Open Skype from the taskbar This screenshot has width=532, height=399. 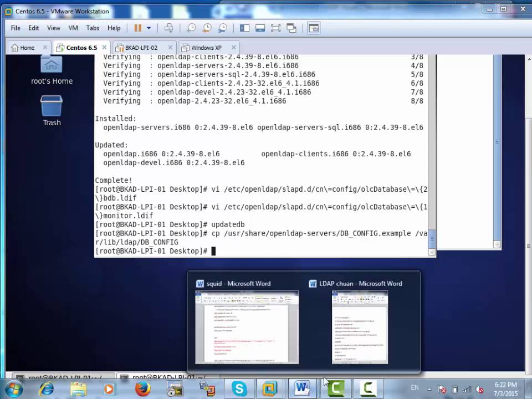(x=239, y=389)
